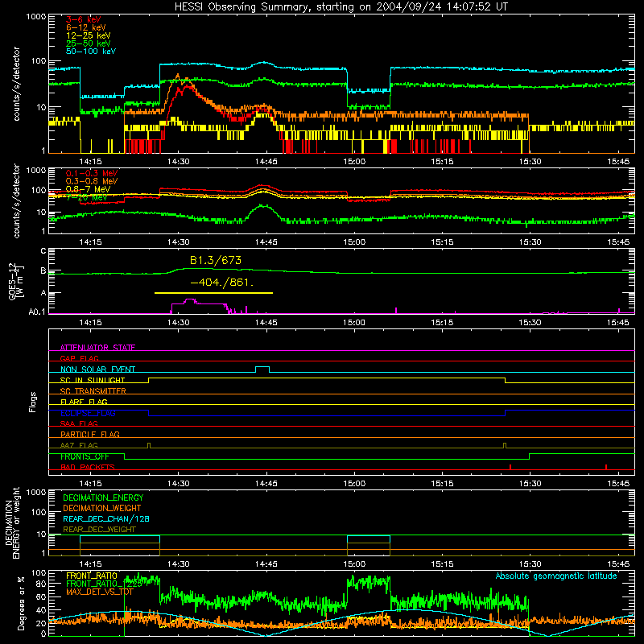The image size is (644, 644).
Task: Click the PARTICLE_FLAG label
Action: 90,434
